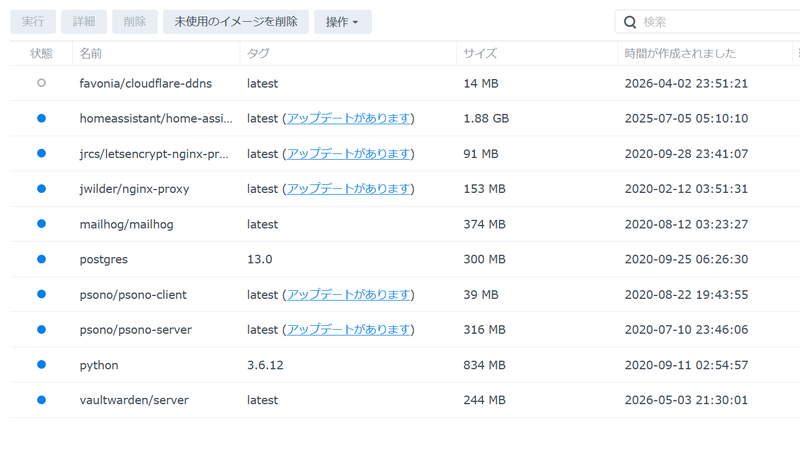
Task: Click the 3.6.12 tag of python
Action: click(265, 365)
